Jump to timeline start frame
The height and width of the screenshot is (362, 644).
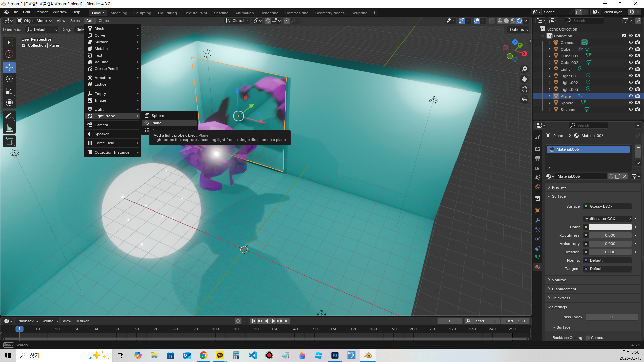[x=253, y=321]
